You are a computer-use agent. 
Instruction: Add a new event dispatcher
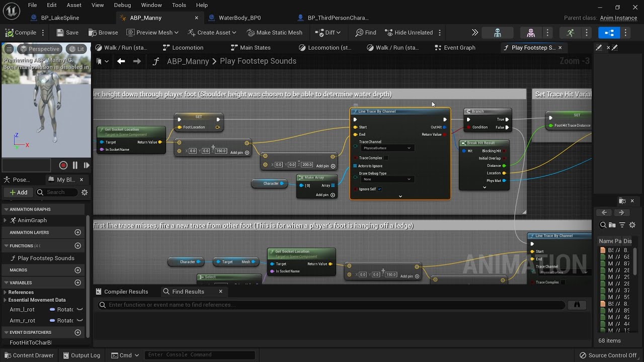coord(77,332)
